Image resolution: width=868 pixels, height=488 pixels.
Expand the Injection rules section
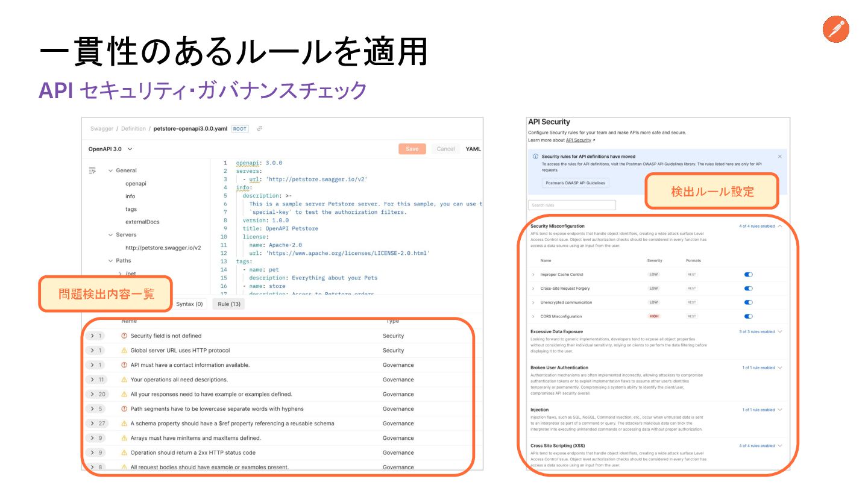(780, 410)
